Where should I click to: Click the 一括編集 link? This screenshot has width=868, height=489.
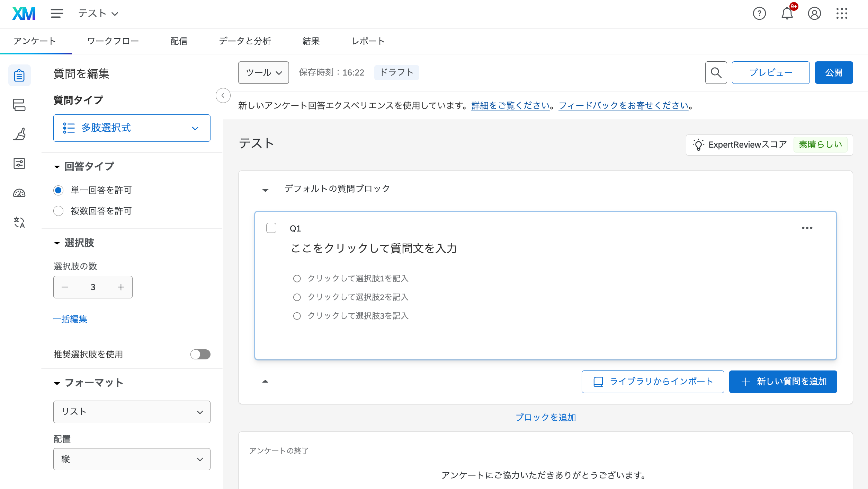(x=70, y=319)
